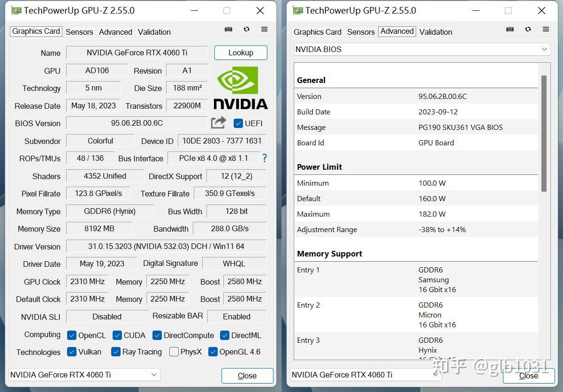The image size is (563, 392).
Task: Click screenshot camera icon in left GPU-Z window
Action: 228,29
